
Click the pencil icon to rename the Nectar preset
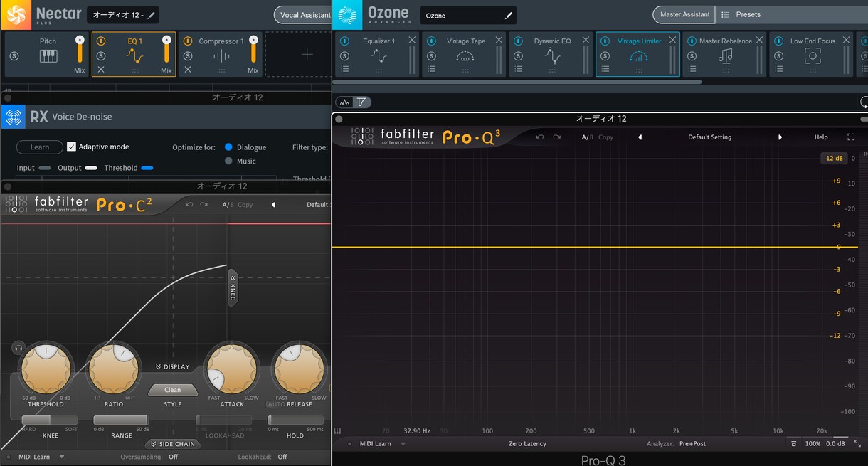tap(151, 15)
